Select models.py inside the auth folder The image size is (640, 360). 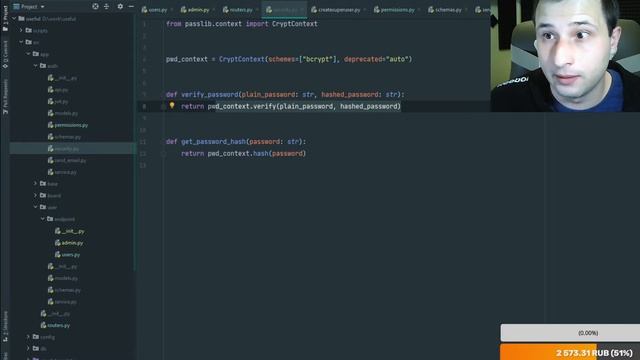(62, 113)
